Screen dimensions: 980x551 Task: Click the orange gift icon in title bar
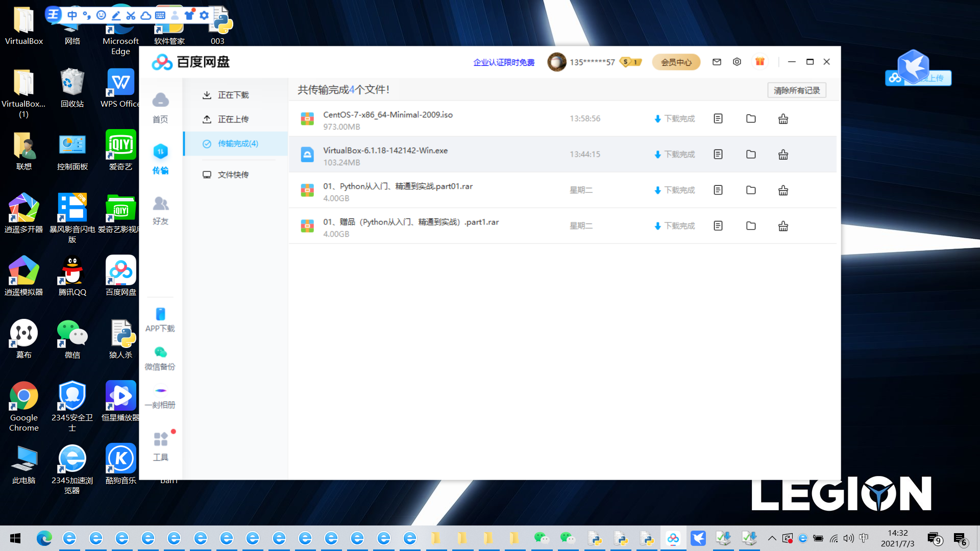(759, 62)
